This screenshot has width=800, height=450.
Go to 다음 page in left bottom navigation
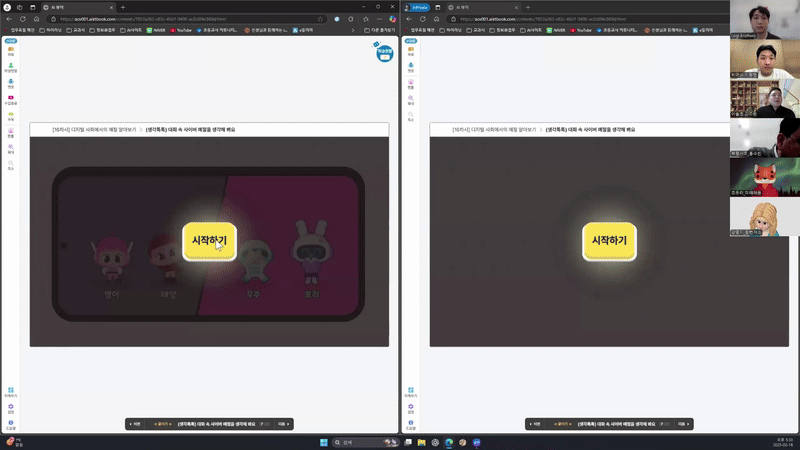[283, 424]
